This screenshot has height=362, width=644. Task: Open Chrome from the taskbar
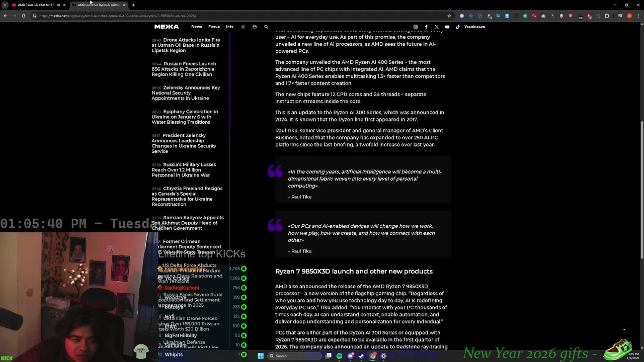click(x=373, y=356)
